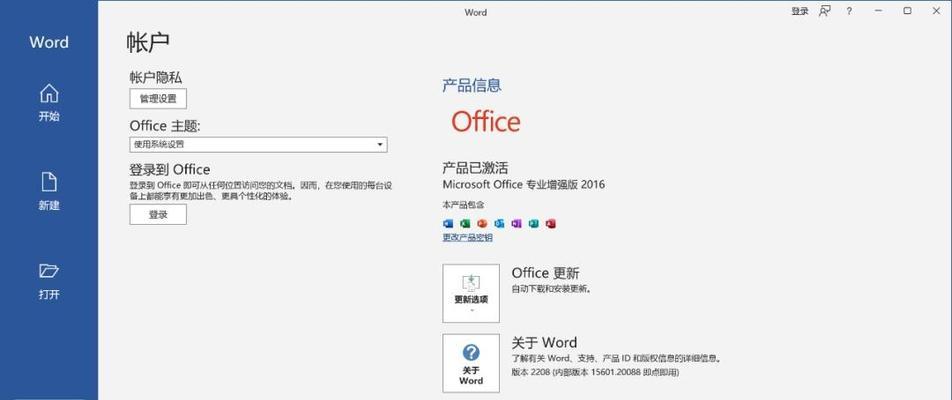
Task: Click the 登录到 Office heading
Action: click(169, 169)
